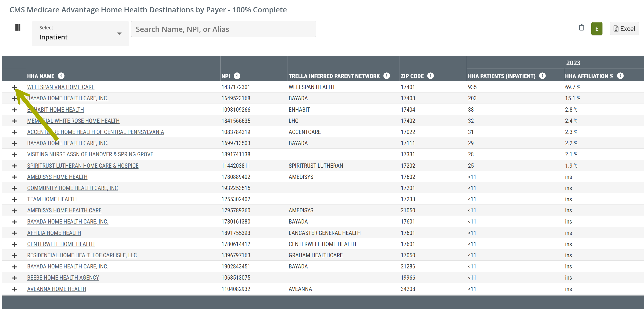Click info icon beside HHA Affiliation %
Viewport: 644px width, 310px height.
(620, 76)
